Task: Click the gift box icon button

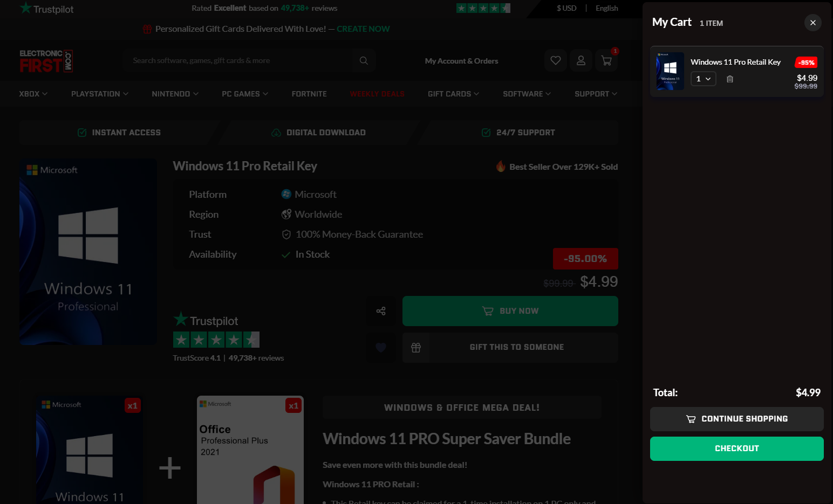Action: [x=416, y=348]
